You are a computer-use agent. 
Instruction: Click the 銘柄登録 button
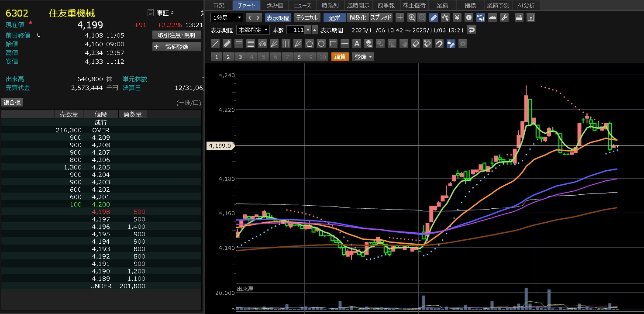coord(177,47)
